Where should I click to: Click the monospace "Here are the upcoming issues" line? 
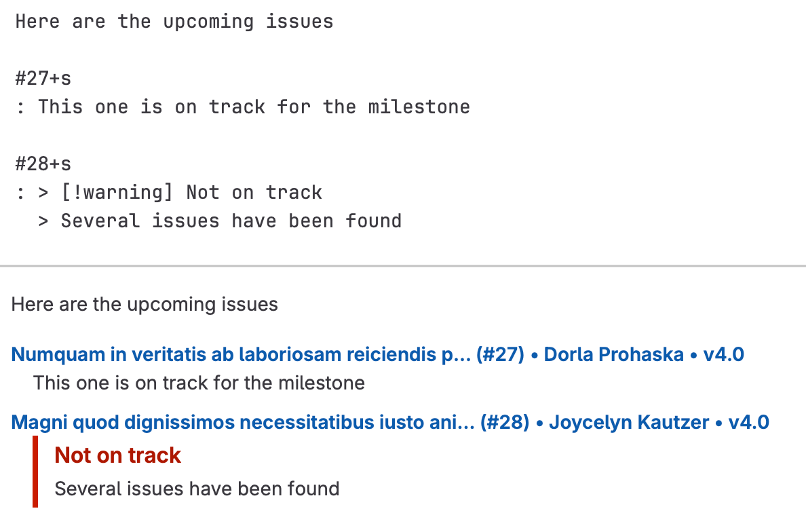coord(174,22)
